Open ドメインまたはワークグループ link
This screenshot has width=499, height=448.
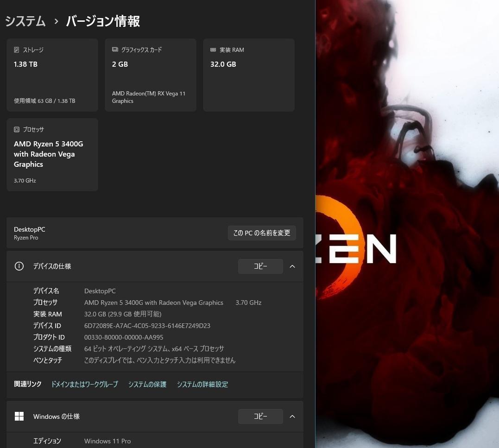84,384
